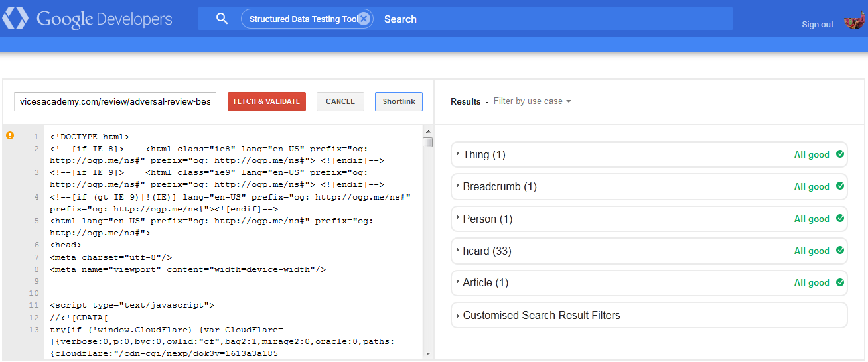Viewport: 868px width, 362px height.
Task: Click the meta charset="utf-8" line
Action: [x=111, y=257]
